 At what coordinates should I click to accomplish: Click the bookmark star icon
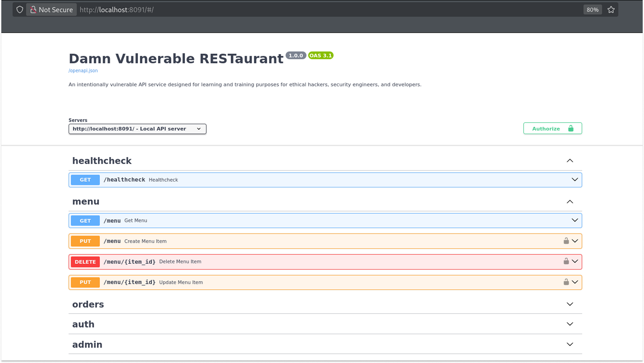[x=611, y=10]
